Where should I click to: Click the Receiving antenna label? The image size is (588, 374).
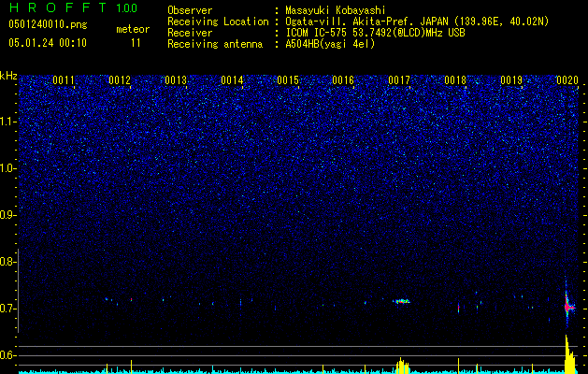(x=215, y=44)
